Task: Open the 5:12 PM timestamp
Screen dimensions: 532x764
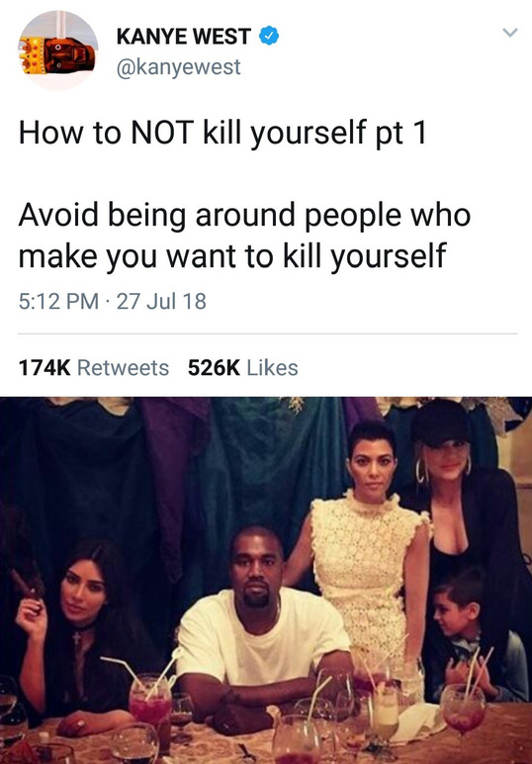Action: [58, 301]
